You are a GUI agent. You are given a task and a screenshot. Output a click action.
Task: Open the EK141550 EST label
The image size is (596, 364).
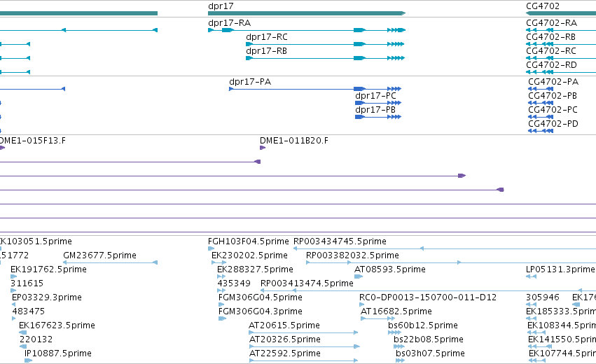click(562, 339)
